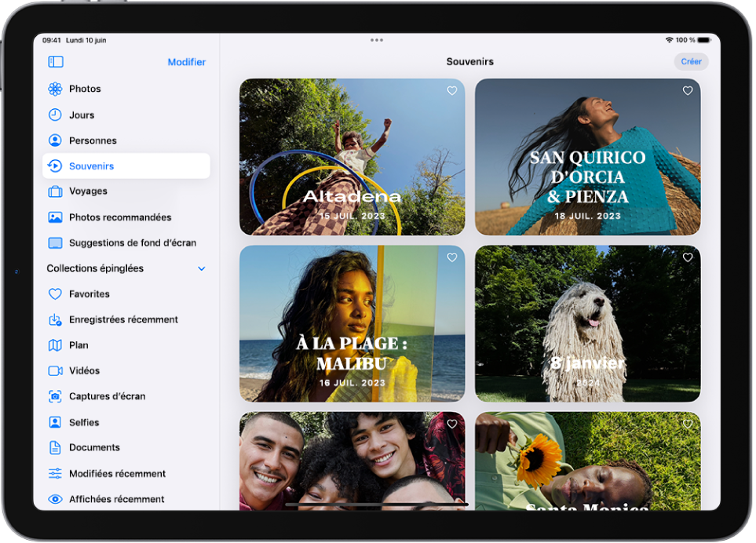Image resolution: width=756 pixels, height=543 pixels.
Task: Toggle the sidebar visibility icon
Action: pyautogui.click(x=55, y=61)
